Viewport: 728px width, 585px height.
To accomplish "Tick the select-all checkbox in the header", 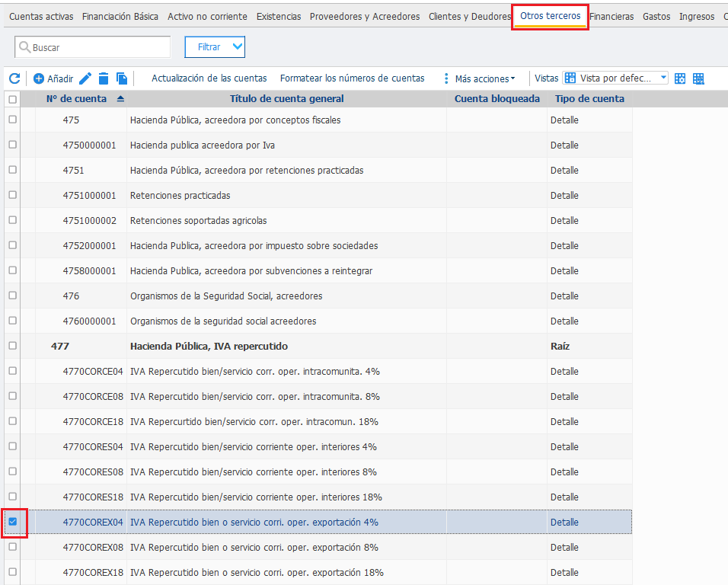I will (13, 99).
